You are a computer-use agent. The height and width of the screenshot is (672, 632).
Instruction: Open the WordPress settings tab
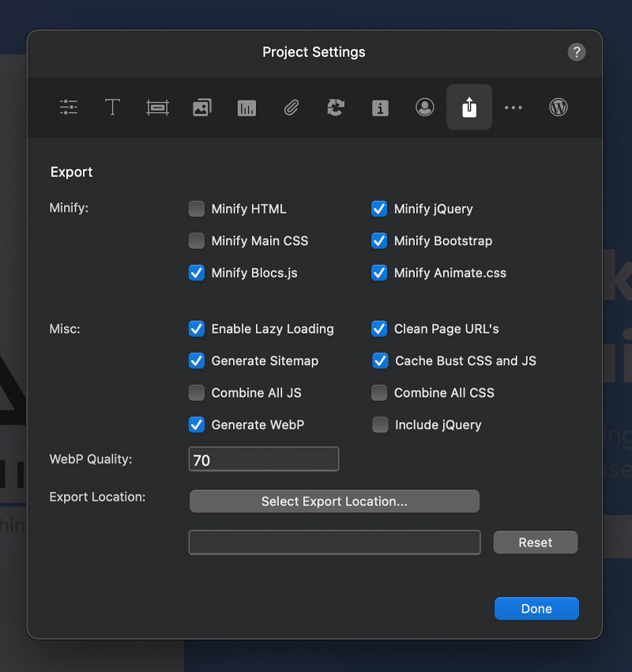(x=559, y=108)
